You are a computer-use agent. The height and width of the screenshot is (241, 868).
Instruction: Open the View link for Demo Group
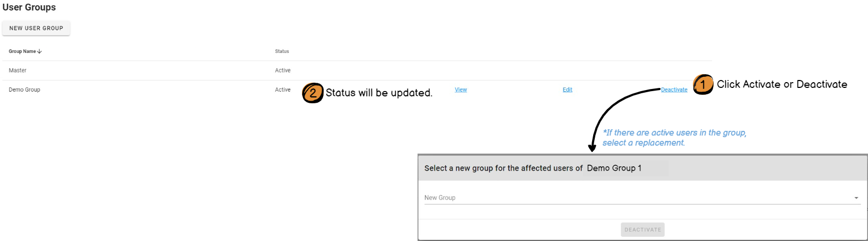(461, 90)
